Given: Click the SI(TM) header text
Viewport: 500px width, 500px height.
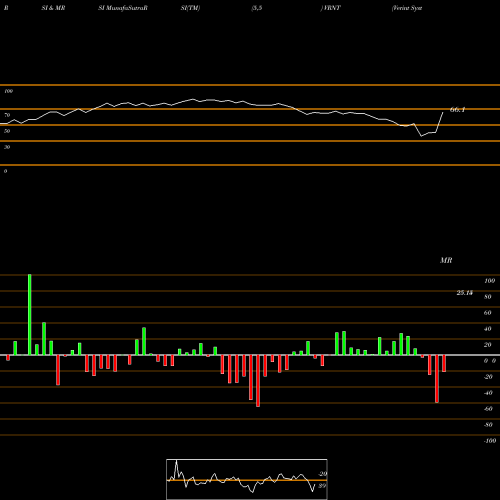Looking at the screenshot, I should (190, 8).
